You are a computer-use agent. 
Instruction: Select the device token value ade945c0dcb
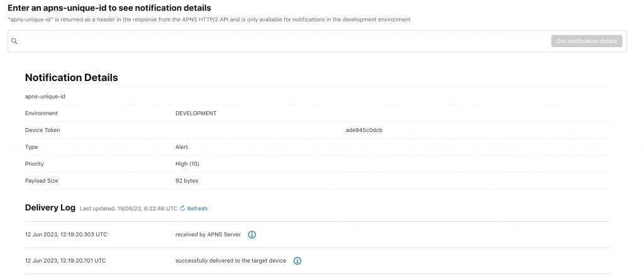point(364,131)
